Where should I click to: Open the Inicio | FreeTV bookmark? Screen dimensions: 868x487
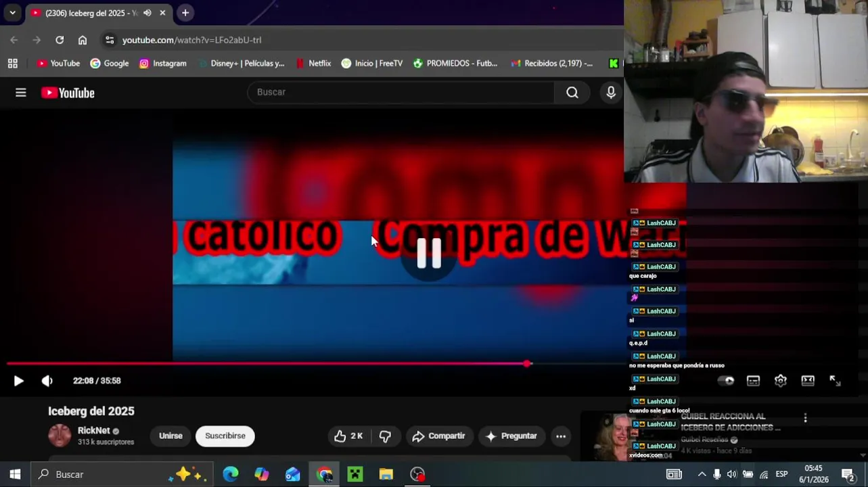[372, 64]
